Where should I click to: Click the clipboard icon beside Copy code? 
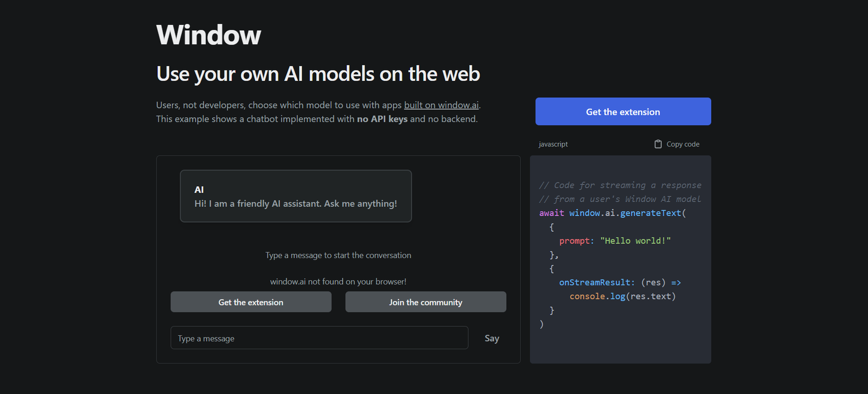658,144
